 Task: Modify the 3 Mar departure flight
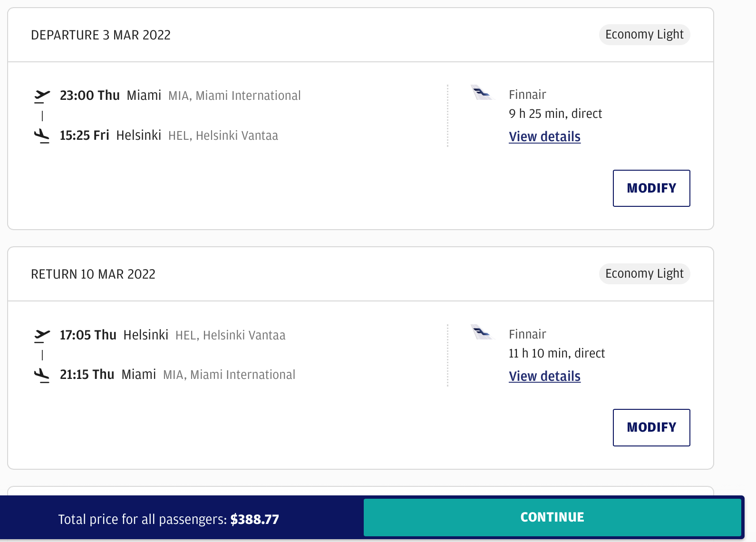click(651, 188)
